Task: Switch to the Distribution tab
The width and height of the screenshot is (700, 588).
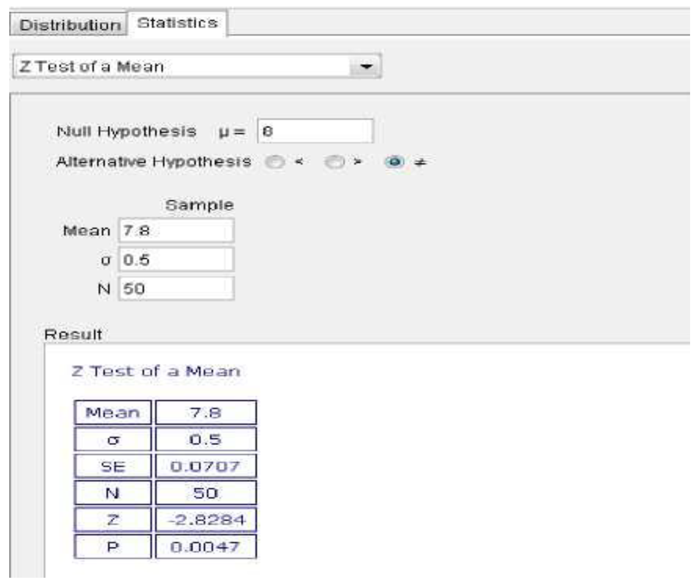Action: coord(70,25)
